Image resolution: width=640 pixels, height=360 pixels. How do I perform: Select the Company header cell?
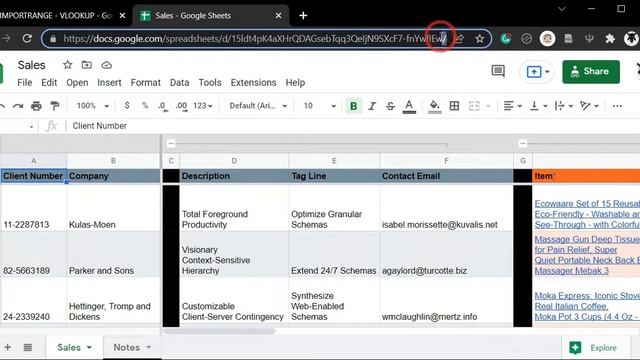[x=113, y=176]
